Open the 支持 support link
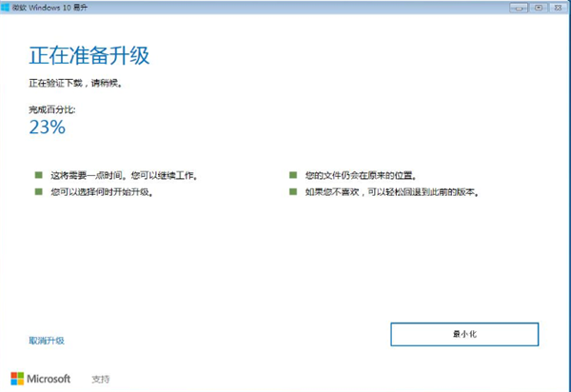 (101, 379)
